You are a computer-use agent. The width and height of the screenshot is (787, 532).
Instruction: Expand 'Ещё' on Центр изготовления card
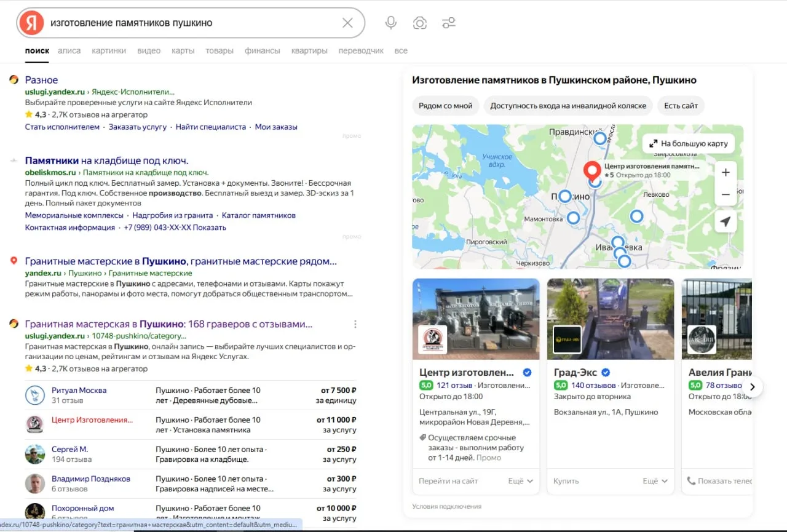(521, 481)
